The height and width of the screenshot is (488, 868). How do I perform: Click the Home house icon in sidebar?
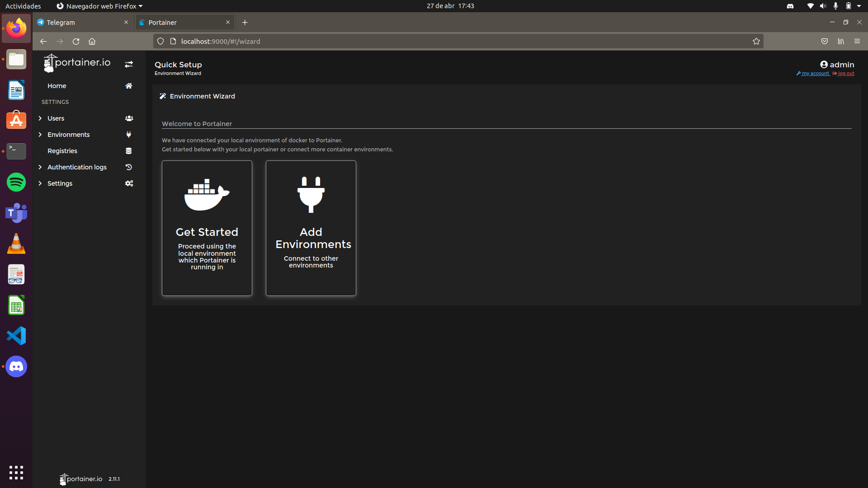[x=129, y=86]
